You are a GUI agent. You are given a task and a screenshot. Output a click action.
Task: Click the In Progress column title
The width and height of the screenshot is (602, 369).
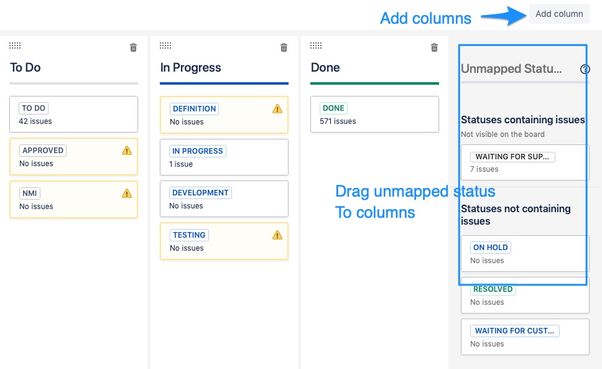(190, 68)
